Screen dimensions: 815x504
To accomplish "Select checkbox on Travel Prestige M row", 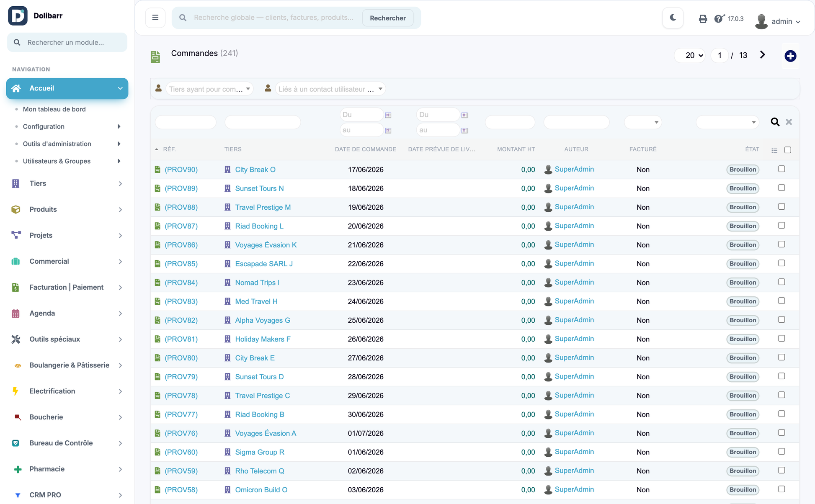I will point(781,207).
